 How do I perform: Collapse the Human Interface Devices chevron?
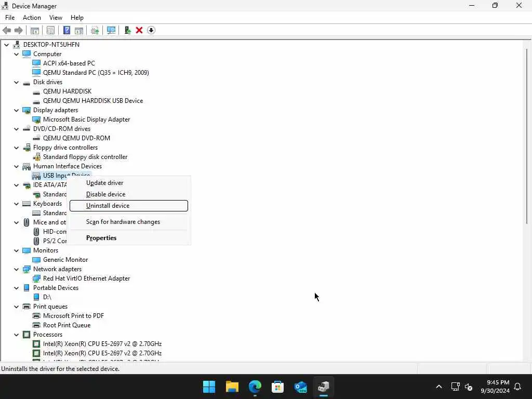(16, 166)
